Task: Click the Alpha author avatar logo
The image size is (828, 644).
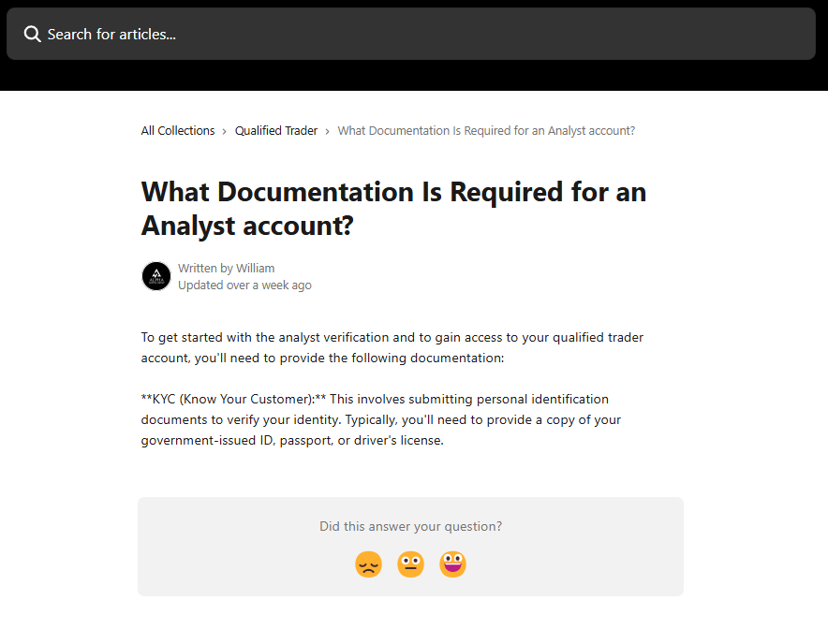Action: click(x=156, y=276)
